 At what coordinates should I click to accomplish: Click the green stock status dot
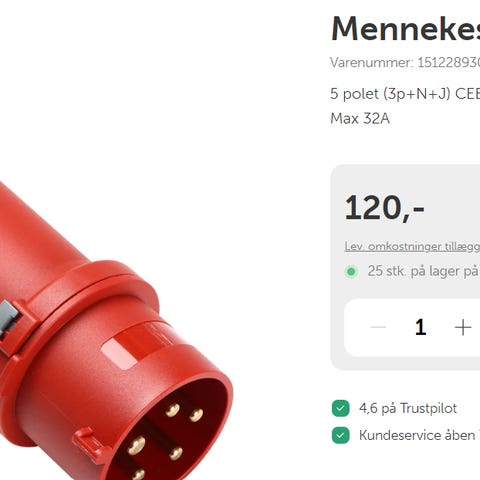(x=351, y=272)
